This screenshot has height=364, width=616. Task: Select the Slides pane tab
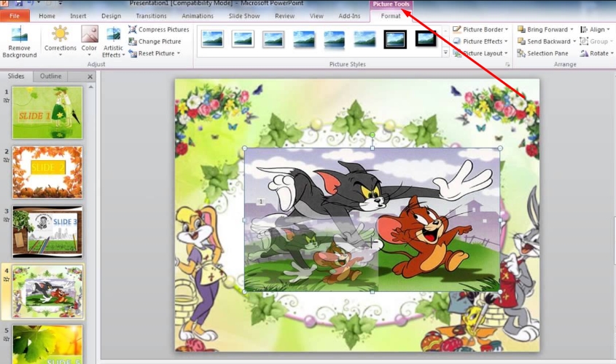point(16,76)
